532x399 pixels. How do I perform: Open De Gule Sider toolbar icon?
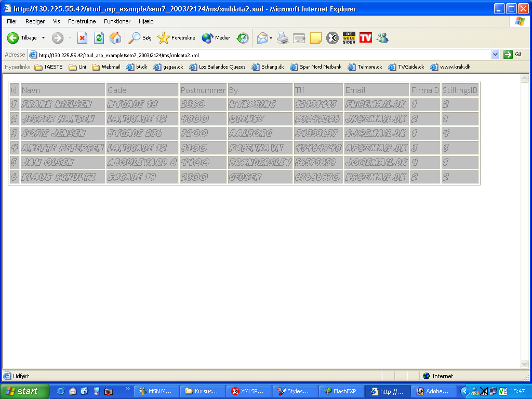349,38
